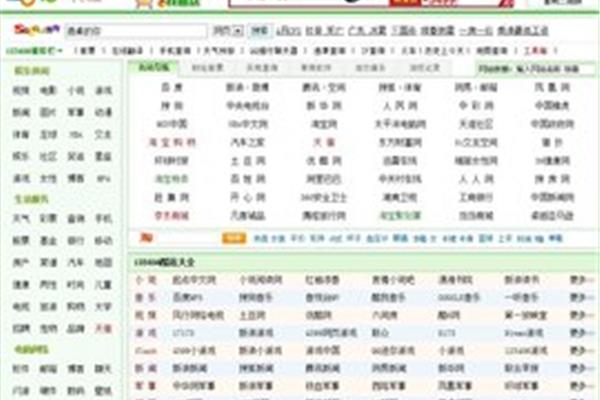
Task: Open the 天涯社区 link
Action: (x=476, y=124)
